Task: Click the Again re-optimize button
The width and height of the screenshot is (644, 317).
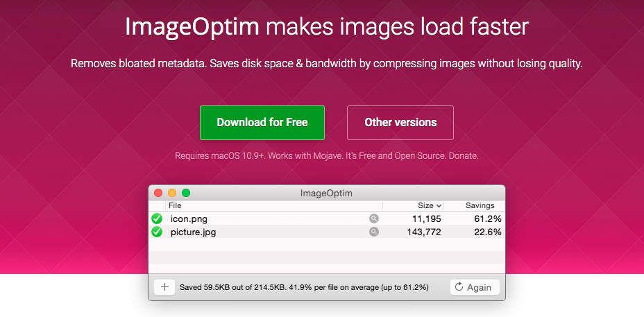Action: coord(475,287)
